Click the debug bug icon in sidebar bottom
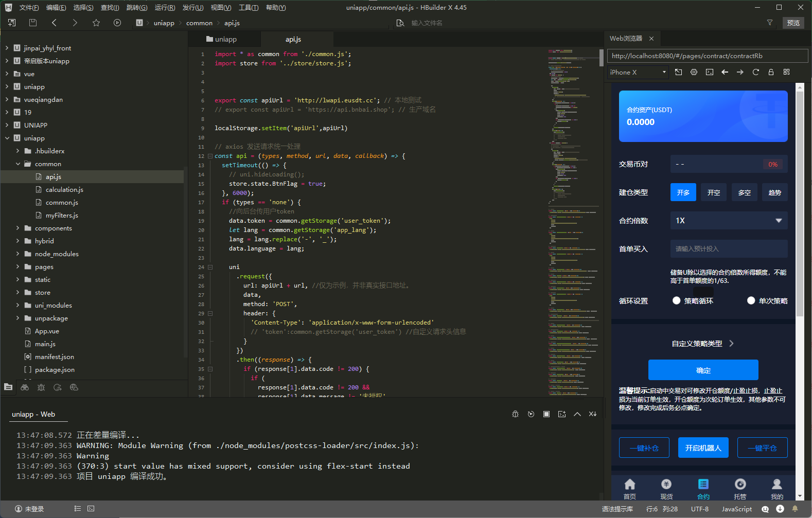Viewport: 812px width, 518px height. click(41, 387)
